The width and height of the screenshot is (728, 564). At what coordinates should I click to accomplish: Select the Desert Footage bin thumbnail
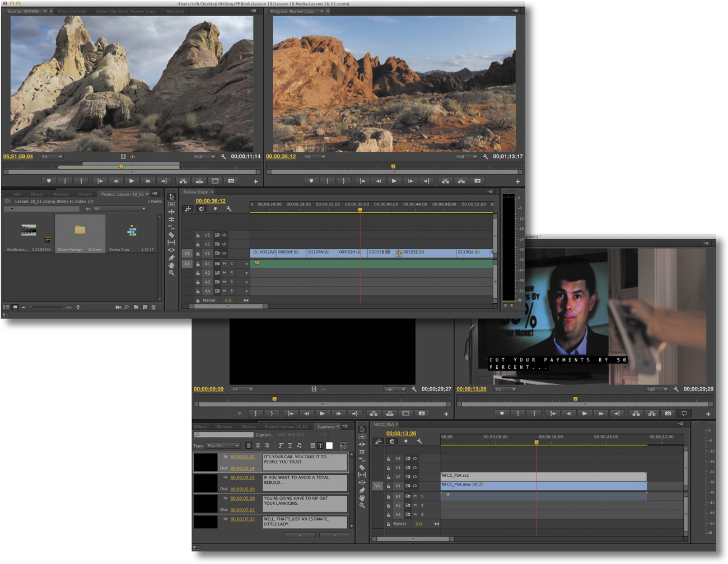click(x=80, y=233)
